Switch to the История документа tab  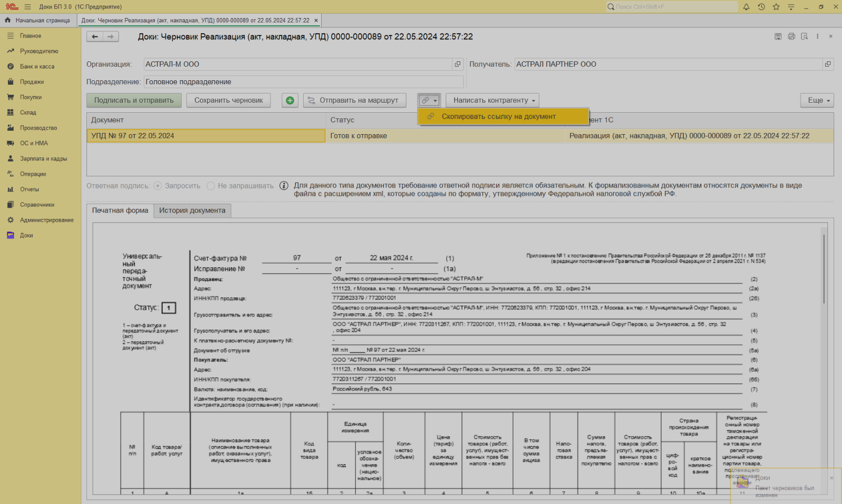[192, 210]
